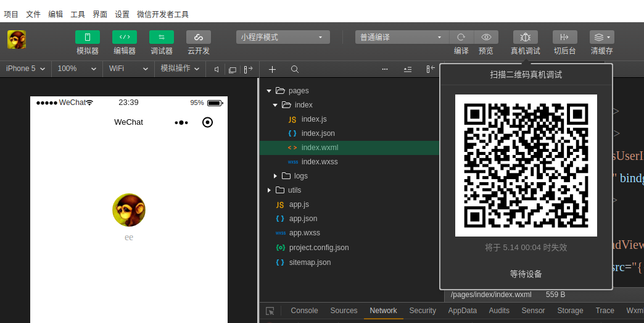Screen dimensions: 644x323
Task: Collapse the pages folder
Action: pos(269,91)
